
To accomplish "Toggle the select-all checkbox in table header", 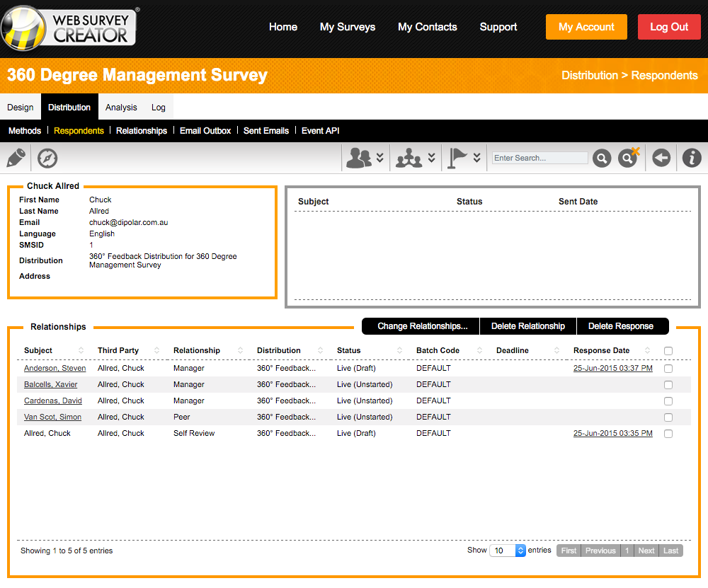I will [668, 351].
